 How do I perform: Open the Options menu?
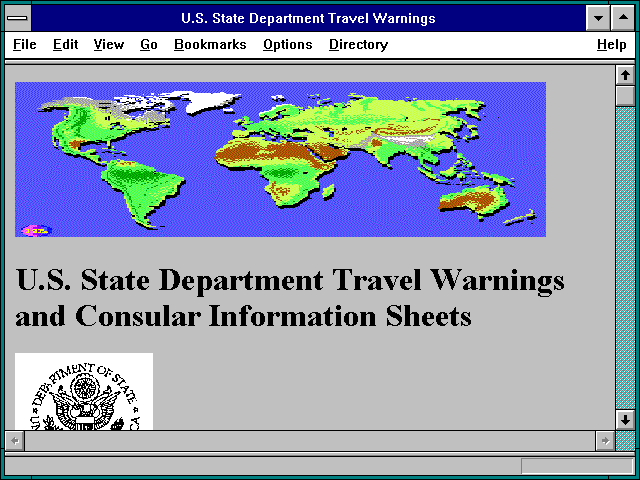tap(287, 44)
